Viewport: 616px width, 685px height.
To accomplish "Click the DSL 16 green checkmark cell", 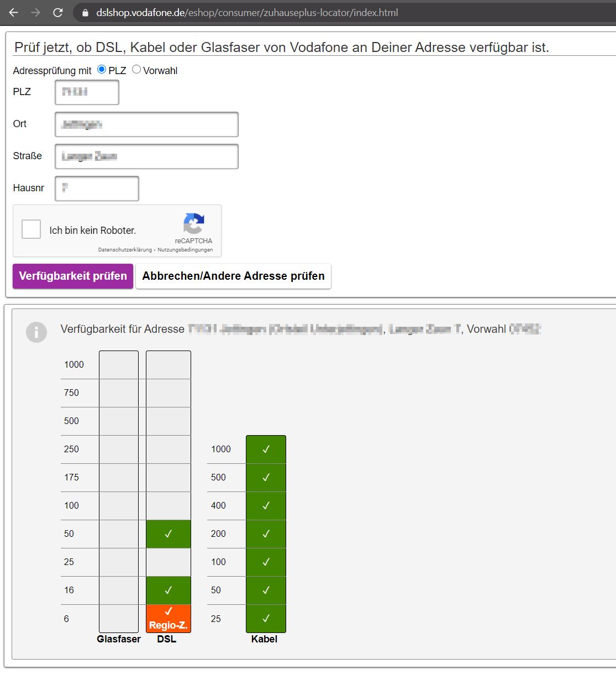I will click(x=169, y=590).
